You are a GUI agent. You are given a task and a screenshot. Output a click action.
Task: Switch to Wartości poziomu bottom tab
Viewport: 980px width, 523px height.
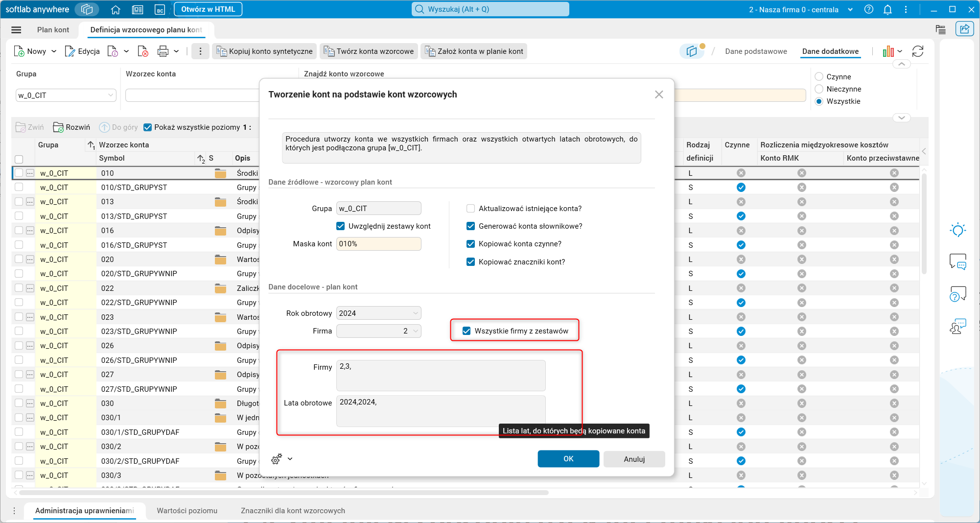click(187, 511)
